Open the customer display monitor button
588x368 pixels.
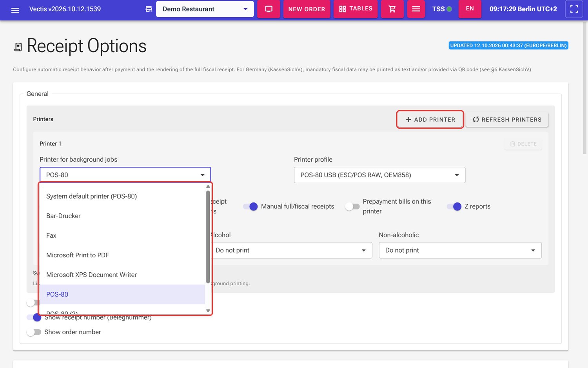pos(269,9)
